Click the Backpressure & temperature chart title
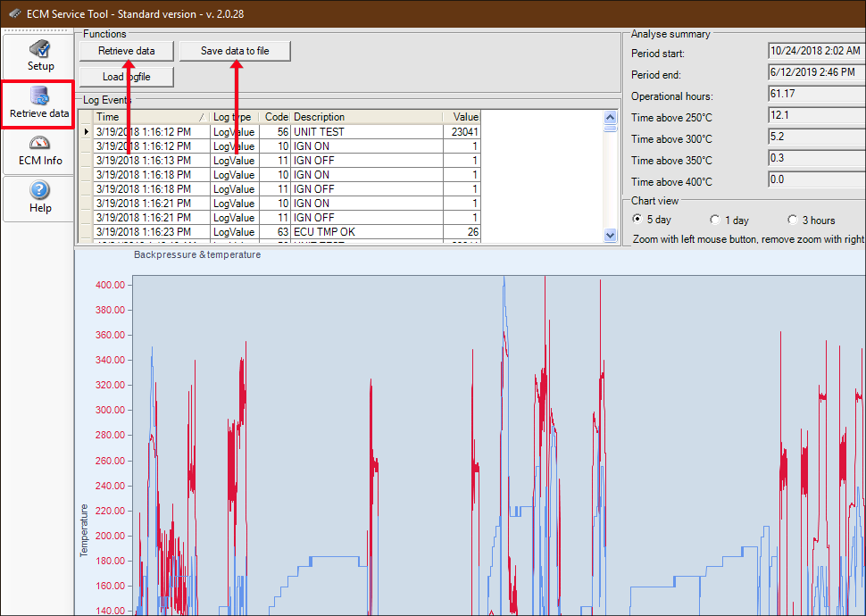866x616 pixels. (x=197, y=254)
